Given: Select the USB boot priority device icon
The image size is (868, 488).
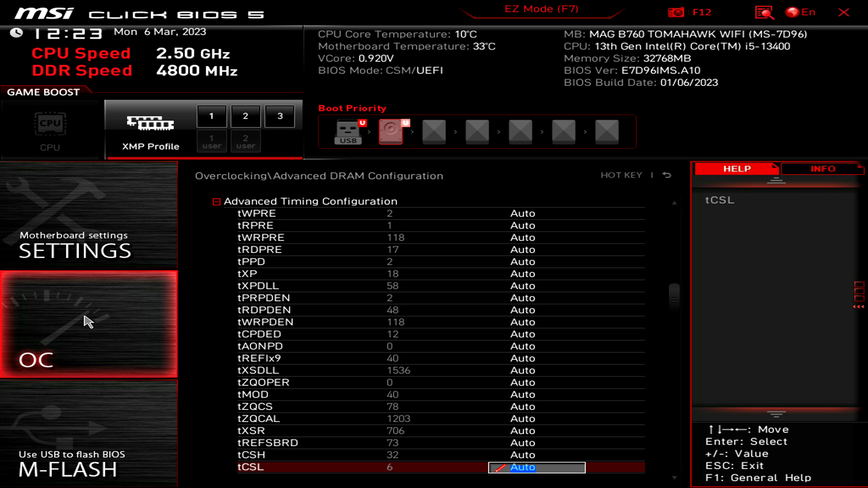Looking at the screenshot, I should (x=348, y=131).
